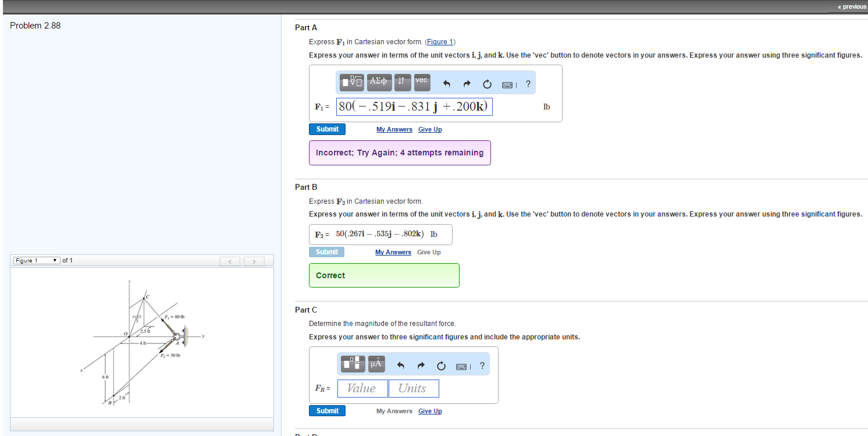Reset the Part A answer with the refresh icon
Image resolution: width=868 pixels, height=436 pixels.
point(486,84)
